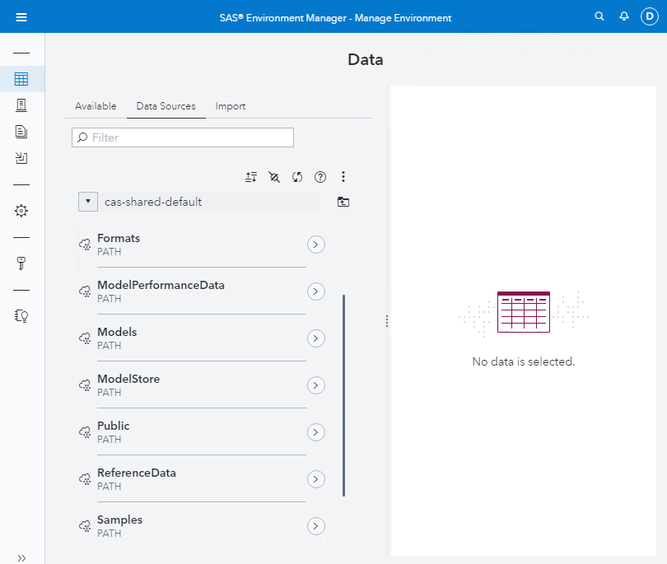
Task: Click in the Filter input field
Action: tap(182, 137)
